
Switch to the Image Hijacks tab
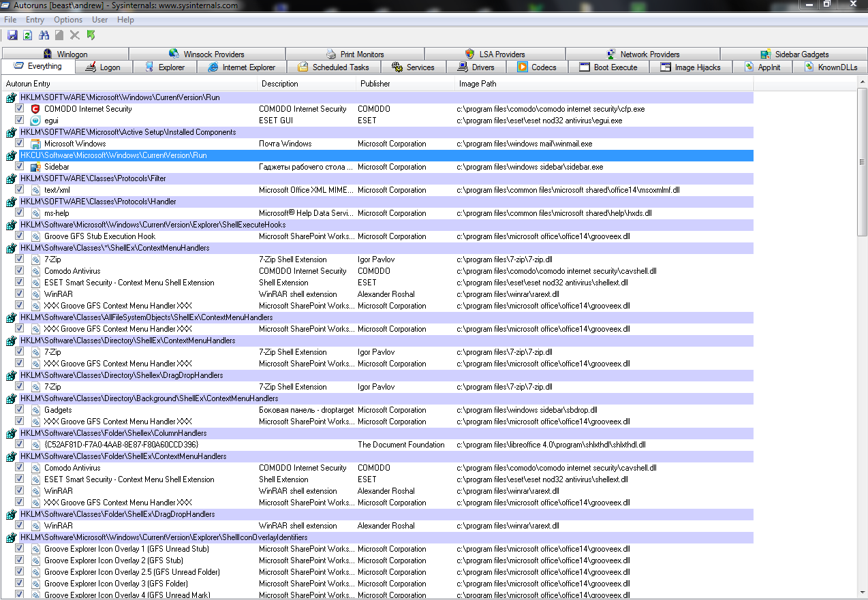pos(690,67)
